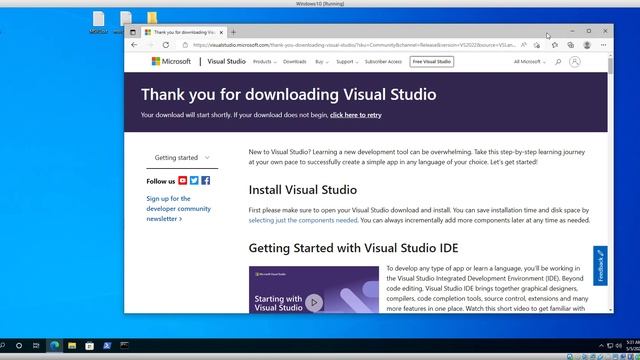Open the Facebook follow icon
Image resolution: width=640 pixels, height=360 pixels.
[205, 180]
